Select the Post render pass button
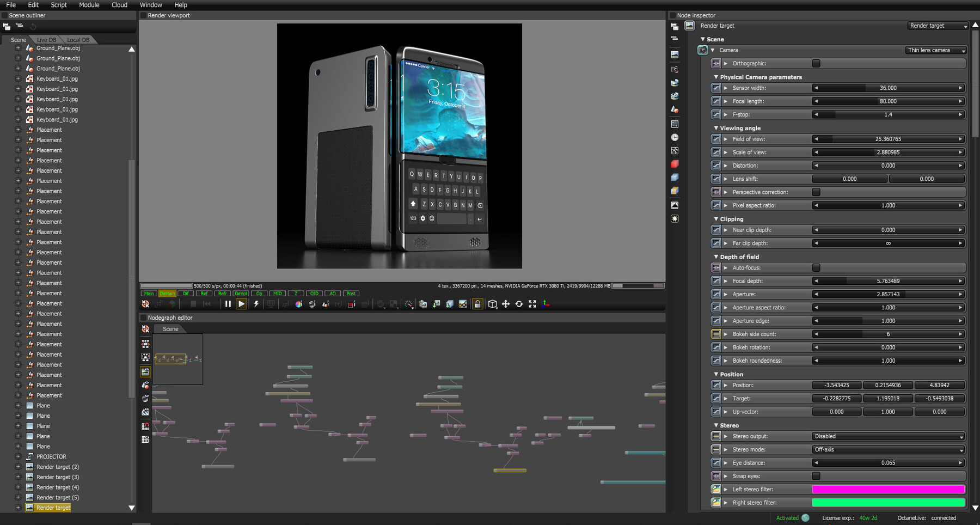980x525 pixels. point(351,293)
